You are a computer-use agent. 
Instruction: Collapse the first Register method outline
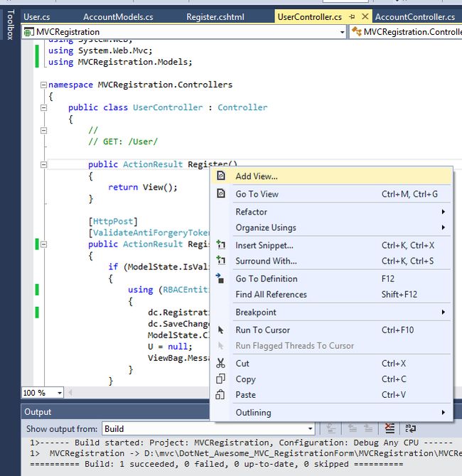pyautogui.click(x=43, y=164)
